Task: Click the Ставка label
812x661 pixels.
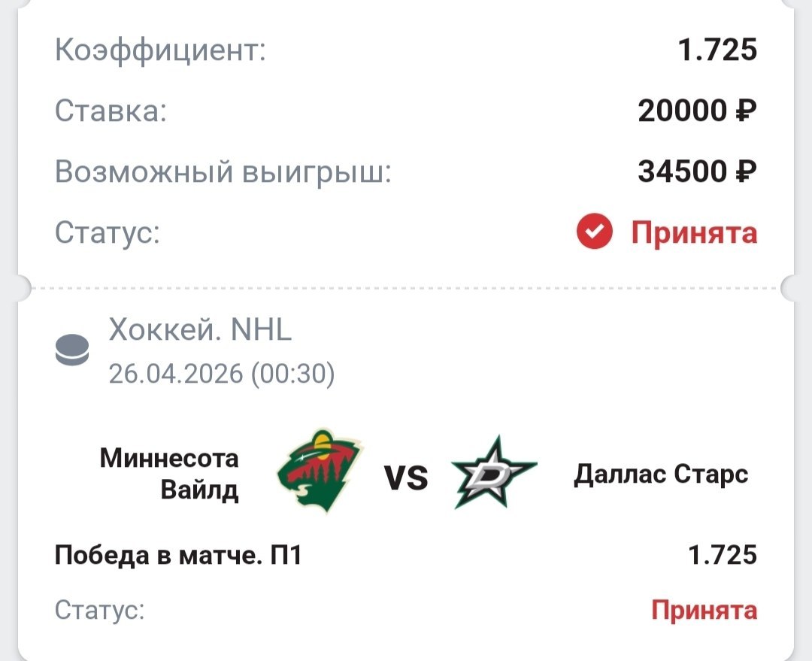Action: [x=111, y=111]
